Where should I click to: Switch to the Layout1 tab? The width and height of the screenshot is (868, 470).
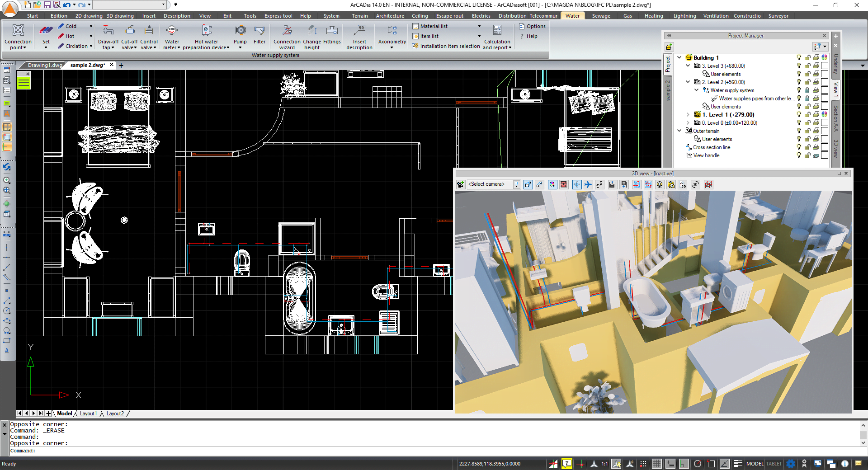[88, 414]
